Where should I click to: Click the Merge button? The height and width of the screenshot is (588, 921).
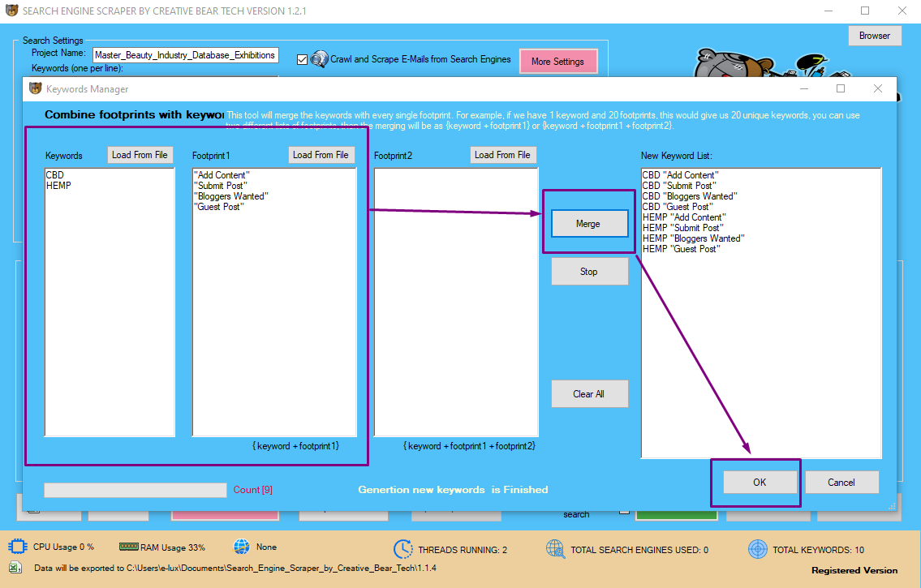pyautogui.click(x=589, y=224)
